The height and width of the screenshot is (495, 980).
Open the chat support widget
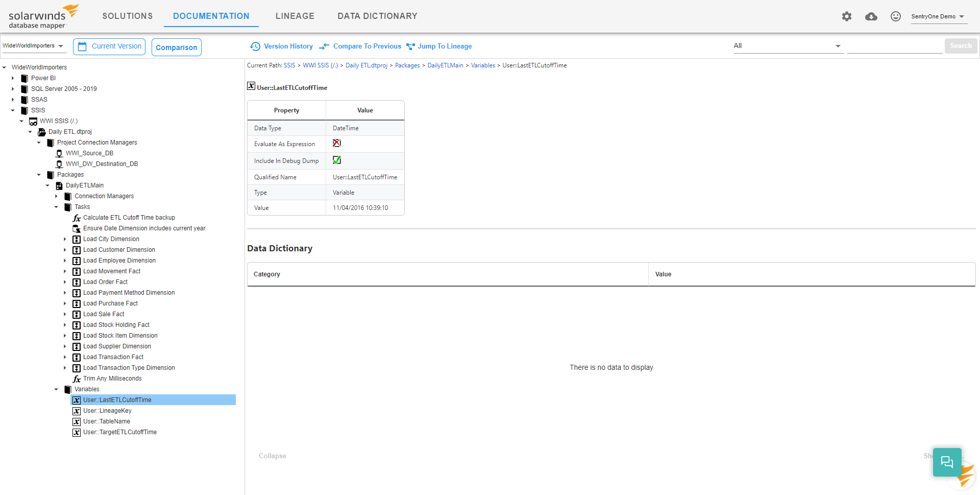pyautogui.click(x=947, y=462)
